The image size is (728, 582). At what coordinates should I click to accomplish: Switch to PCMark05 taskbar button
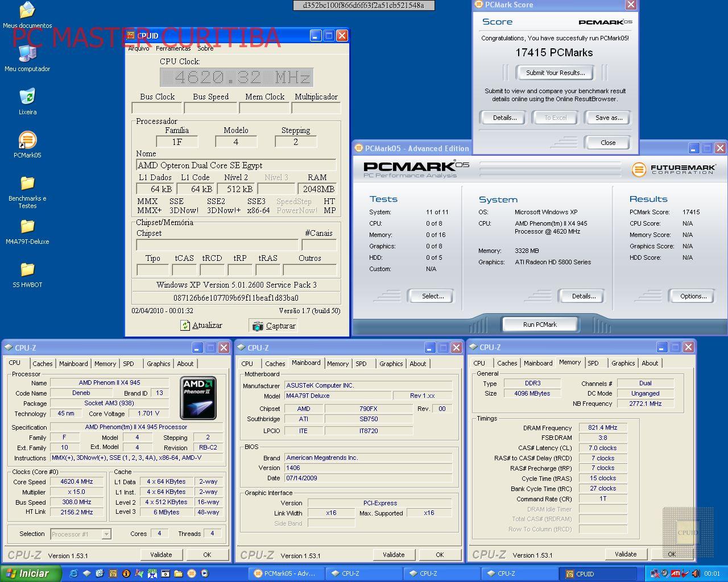[288, 573]
